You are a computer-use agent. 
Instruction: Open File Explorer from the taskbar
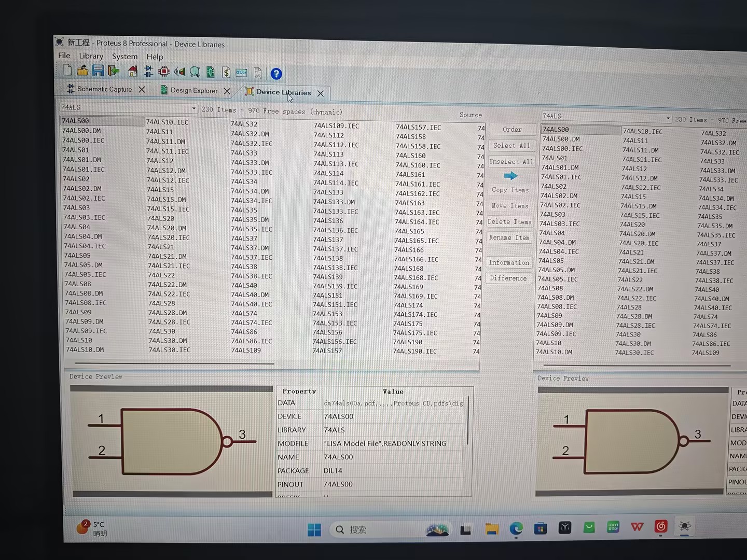(491, 529)
